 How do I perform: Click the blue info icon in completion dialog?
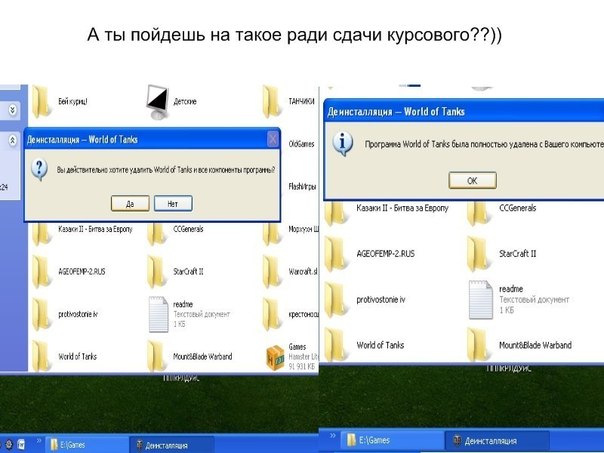tap(344, 143)
